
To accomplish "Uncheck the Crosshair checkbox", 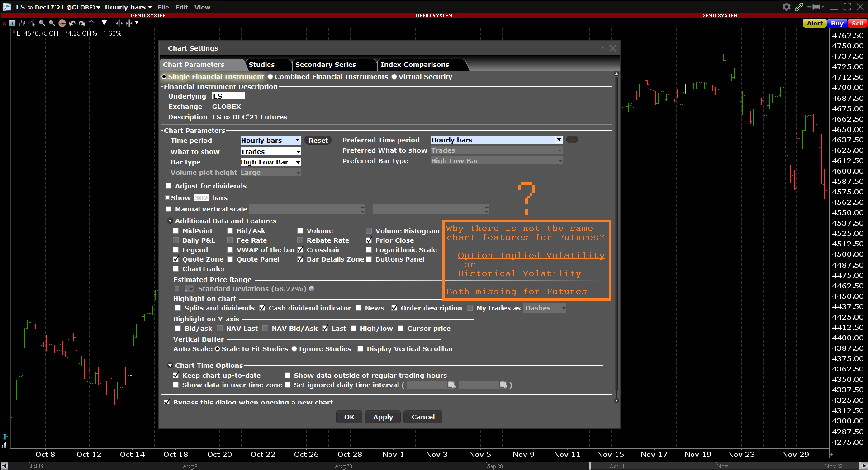I will coord(300,249).
